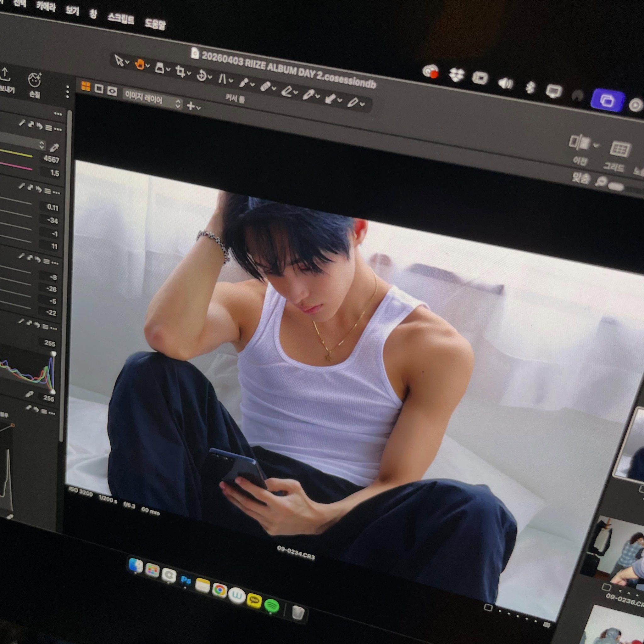This screenshot has height=644, width=644.
Task: Open Google Chrome from the dock
Action: [x=219, y=590]
